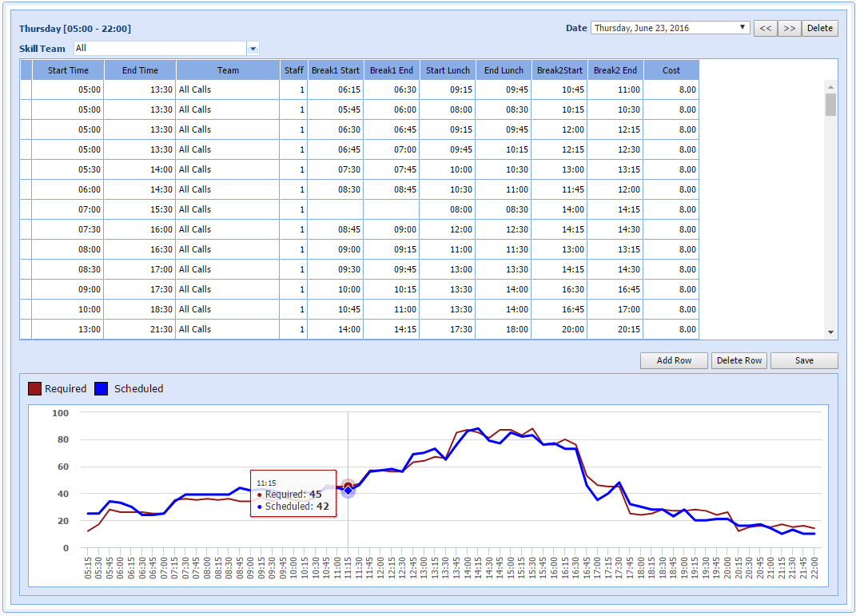Sort by the Start Time column header
Screen dimensions: 856x616
pos(68,70)
